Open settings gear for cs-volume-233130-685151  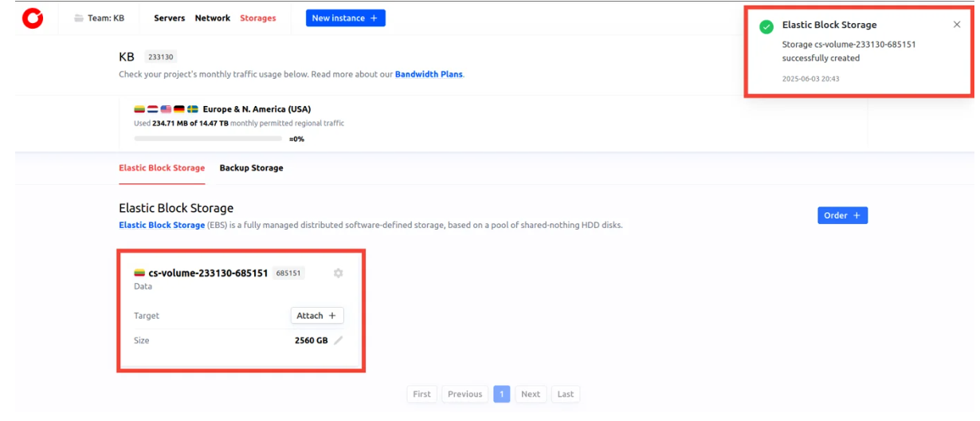pyautogui.click(x=338, y=273)
